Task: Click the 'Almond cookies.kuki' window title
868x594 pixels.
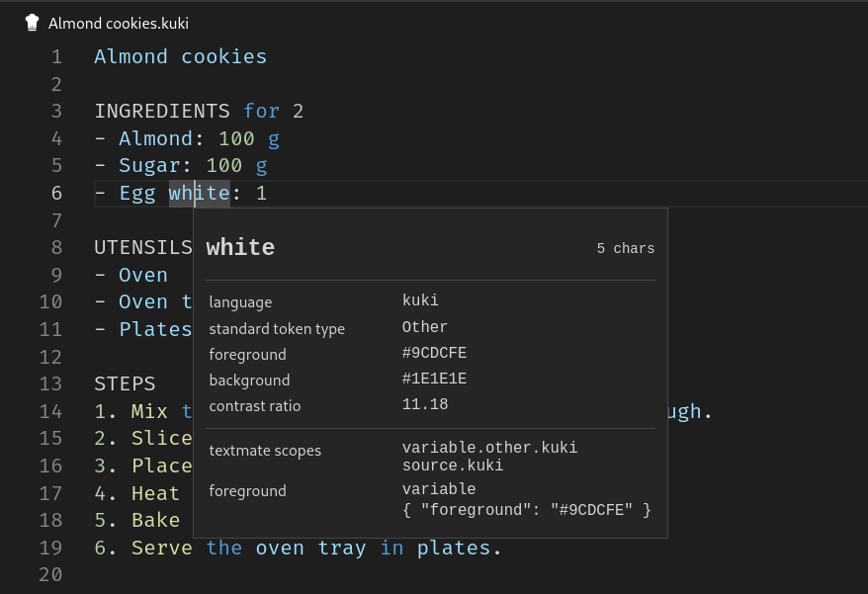Action: (120, 22)
